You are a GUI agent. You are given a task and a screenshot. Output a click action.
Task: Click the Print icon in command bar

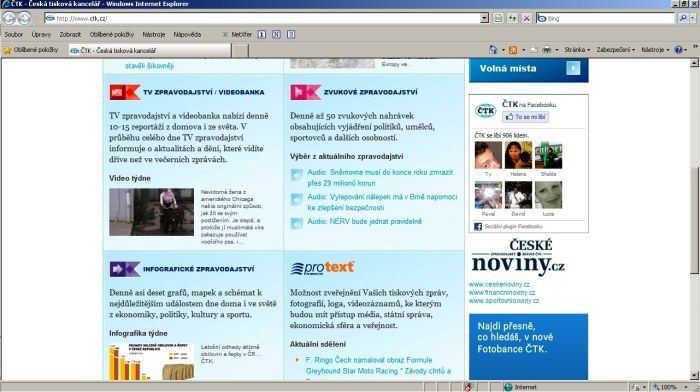(546, 50)
